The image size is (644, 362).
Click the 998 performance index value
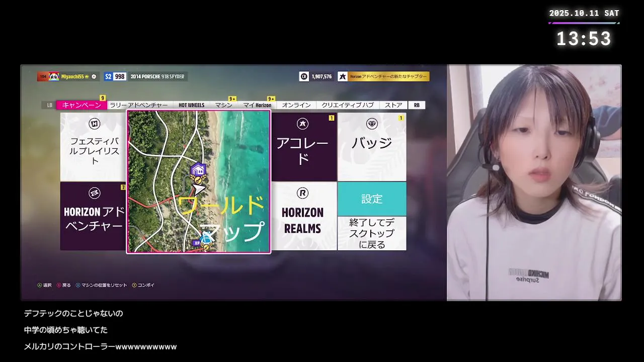click(120, 76)
